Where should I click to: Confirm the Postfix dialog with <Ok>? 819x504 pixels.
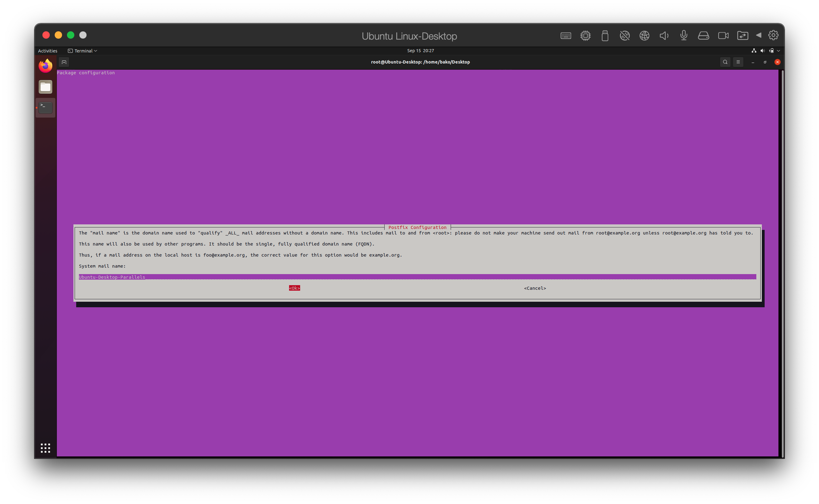coord(294,288)
